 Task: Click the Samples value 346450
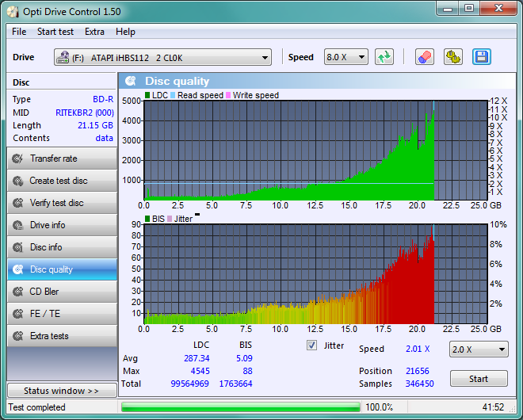[x=420, y=384]
